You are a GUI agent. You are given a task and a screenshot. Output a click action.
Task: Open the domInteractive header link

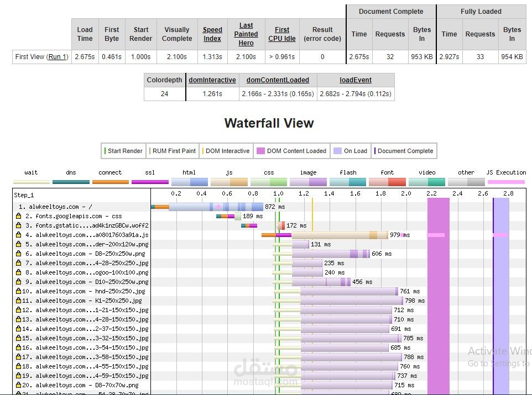click(x=212, y=80)
